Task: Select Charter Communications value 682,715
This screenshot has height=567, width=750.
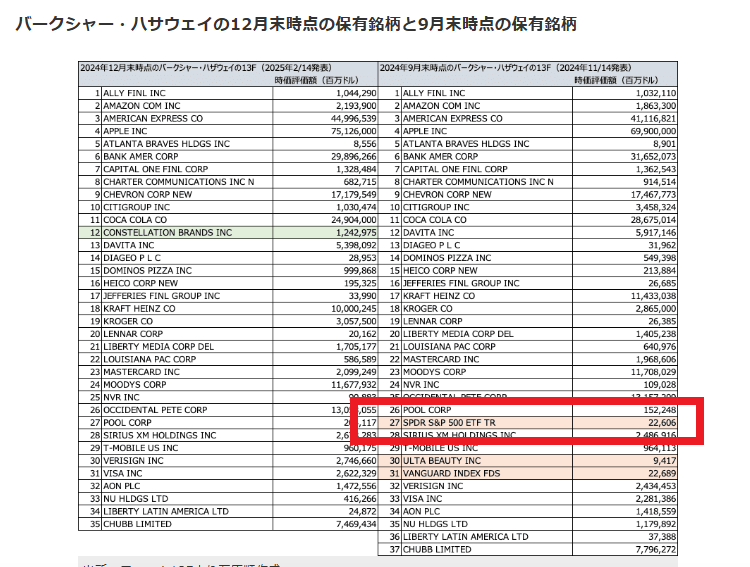Action: [360, 182]
